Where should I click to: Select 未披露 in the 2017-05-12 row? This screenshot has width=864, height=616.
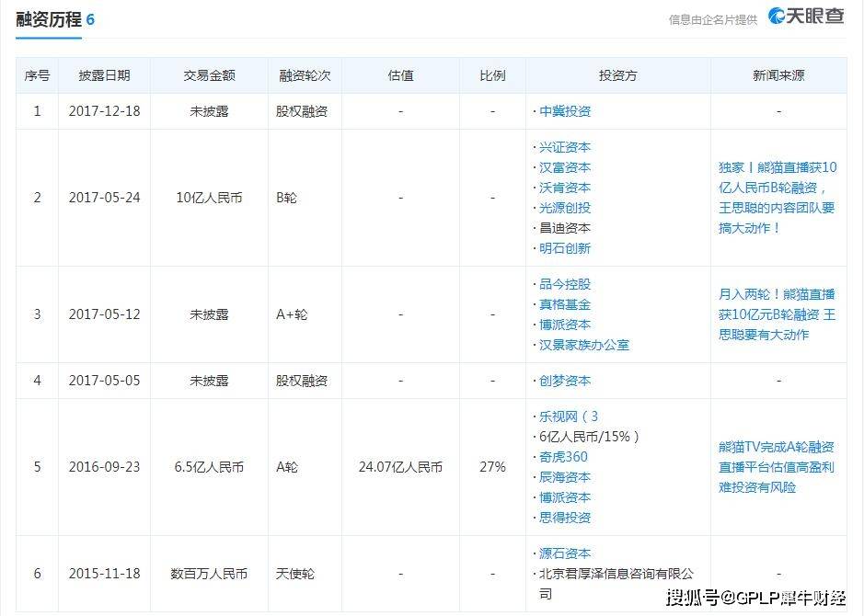pyautogui.click(x=209, y=314)
